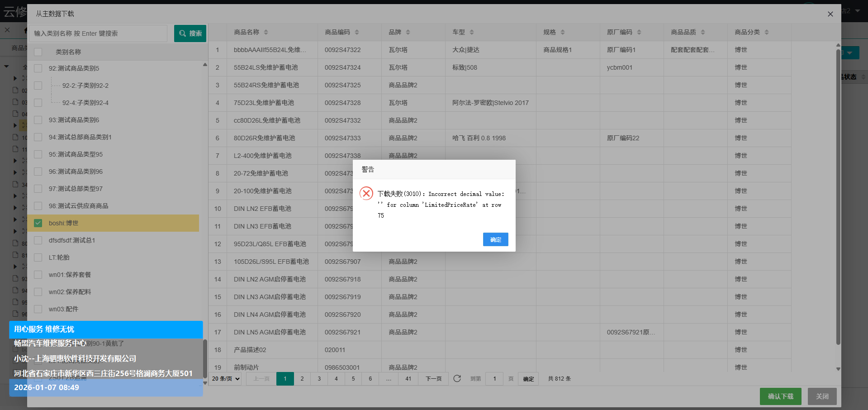868x410 pixels.
Task: Sort by 品牌 column arrows
Action: 408,32
